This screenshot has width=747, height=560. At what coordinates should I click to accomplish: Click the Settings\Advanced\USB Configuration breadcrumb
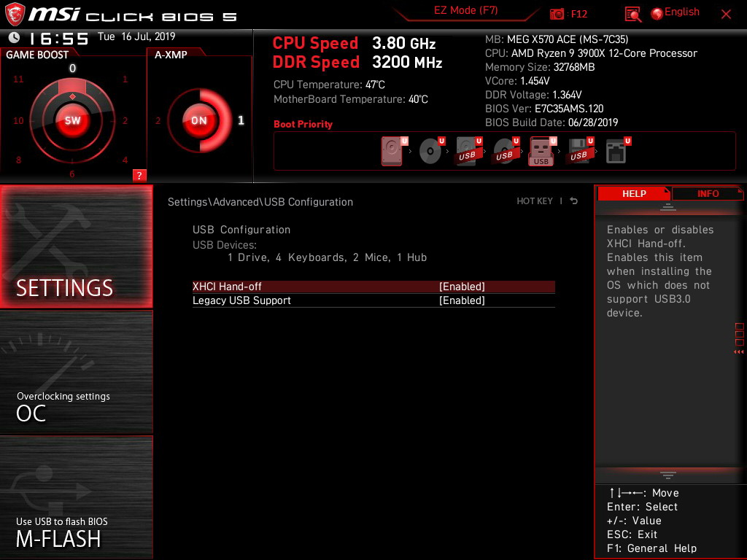(x=260, y=202)
